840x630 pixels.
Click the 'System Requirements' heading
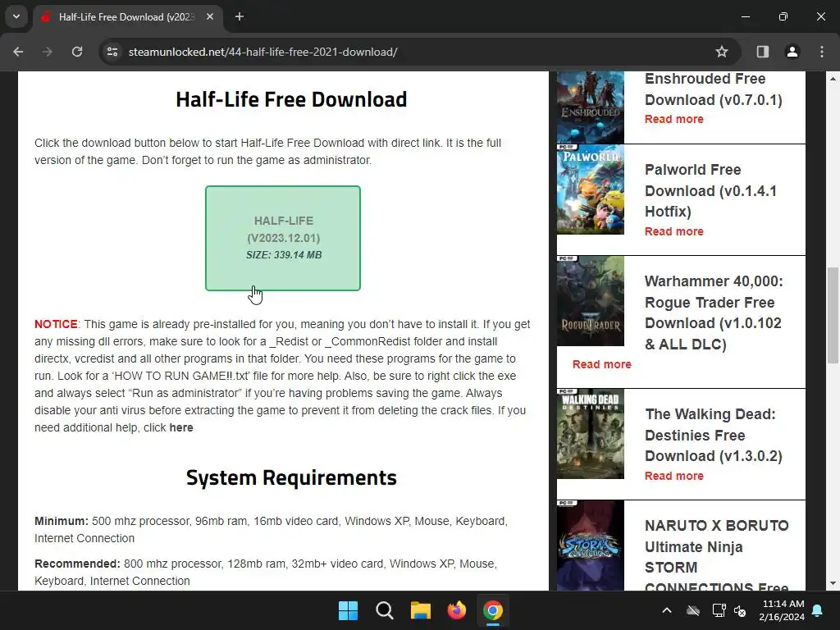point(291,478)
